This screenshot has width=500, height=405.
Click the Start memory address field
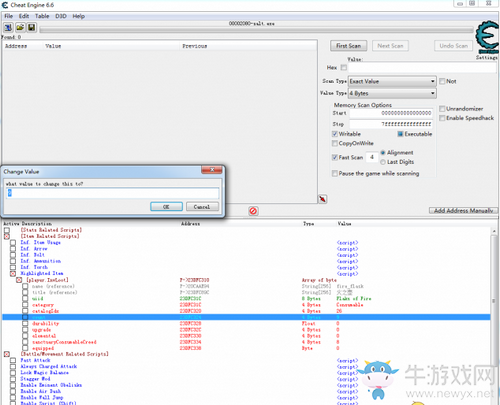pos(391,113)
